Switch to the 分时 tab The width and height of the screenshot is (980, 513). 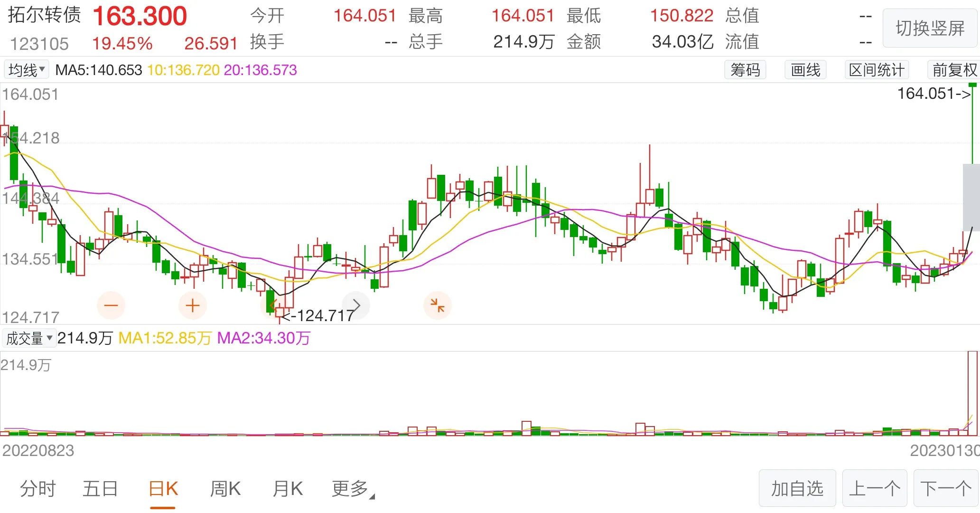click(x=38, y=489)
